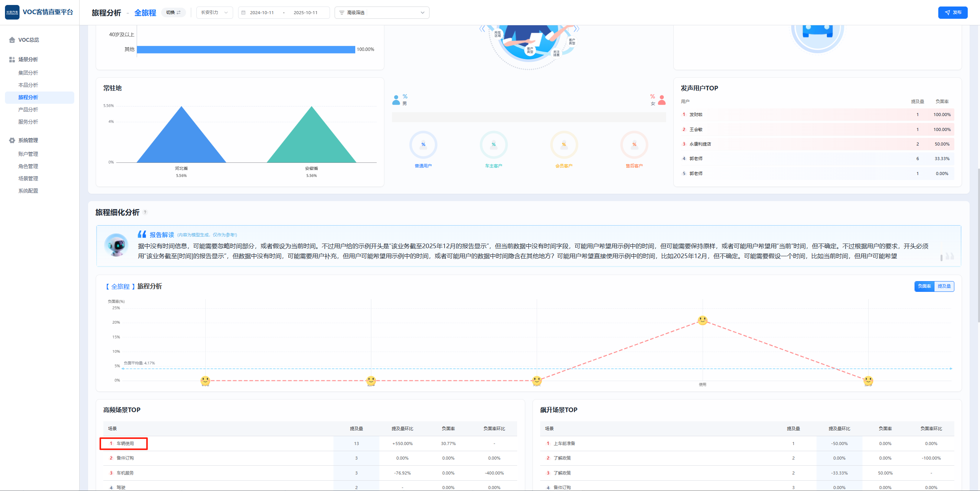Click the robot avatar in 报告解读
Viewport: 980px width, 491px height.
click(x=116, y=245)
